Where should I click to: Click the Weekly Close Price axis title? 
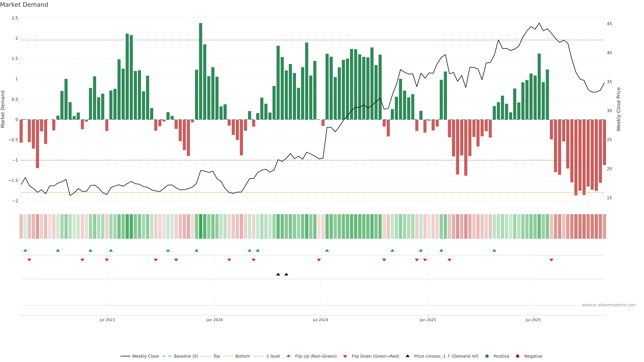[619, 109]
